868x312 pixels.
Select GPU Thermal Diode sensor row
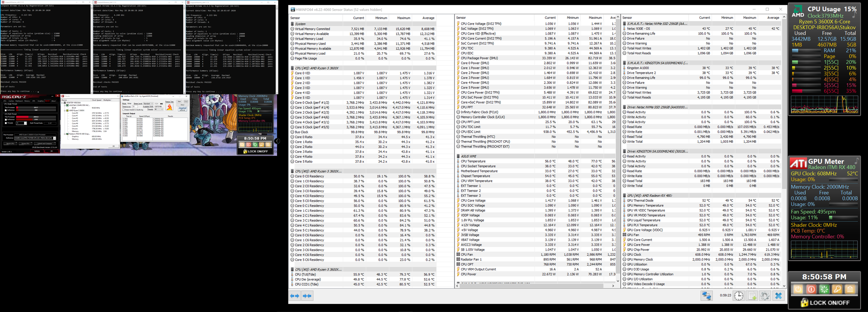[x=702, y=200]
